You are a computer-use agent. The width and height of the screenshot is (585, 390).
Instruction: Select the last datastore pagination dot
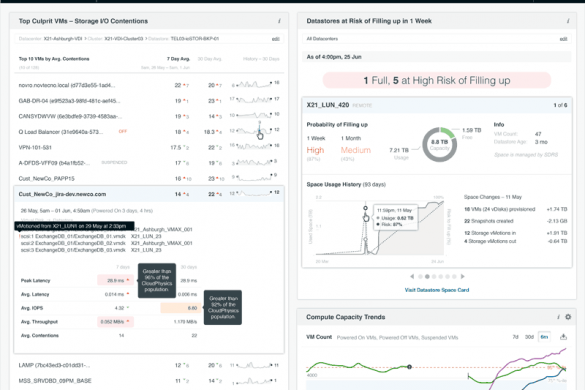454,277
